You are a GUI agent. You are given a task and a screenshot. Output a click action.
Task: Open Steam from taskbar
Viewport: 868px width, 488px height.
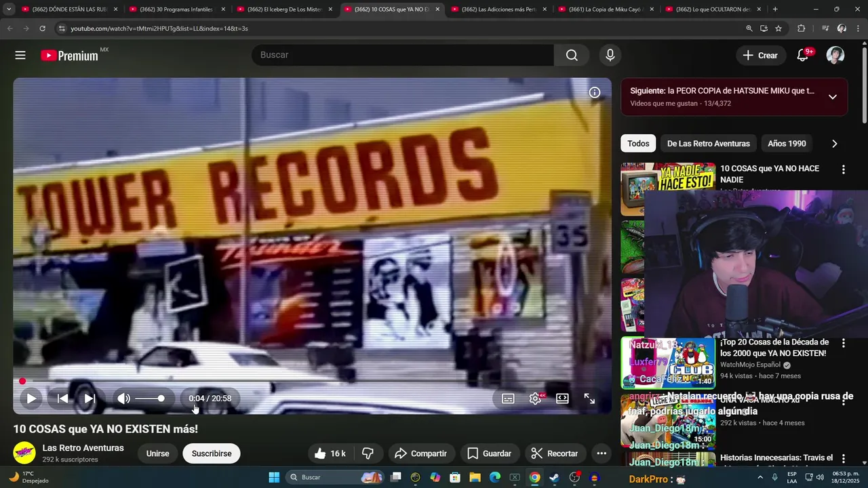coord(555,477)
